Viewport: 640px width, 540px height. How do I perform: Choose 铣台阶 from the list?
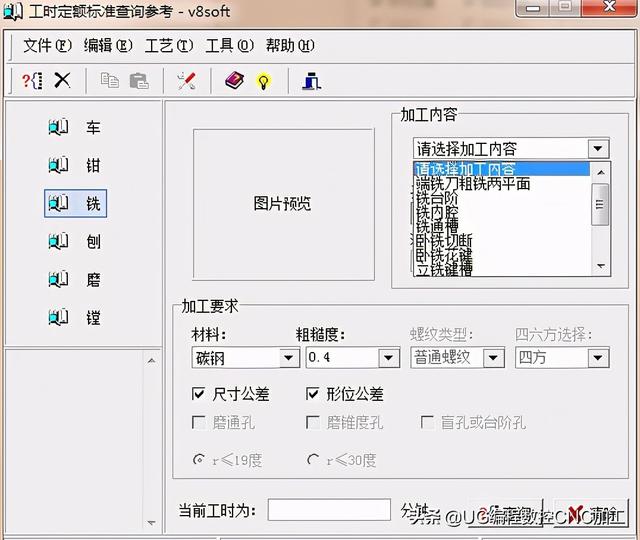pyautogui.click(x=502, y=198)
